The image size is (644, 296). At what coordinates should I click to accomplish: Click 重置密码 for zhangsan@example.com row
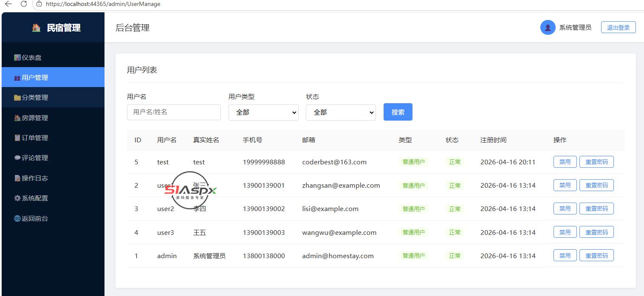click(x=596, y=185)
